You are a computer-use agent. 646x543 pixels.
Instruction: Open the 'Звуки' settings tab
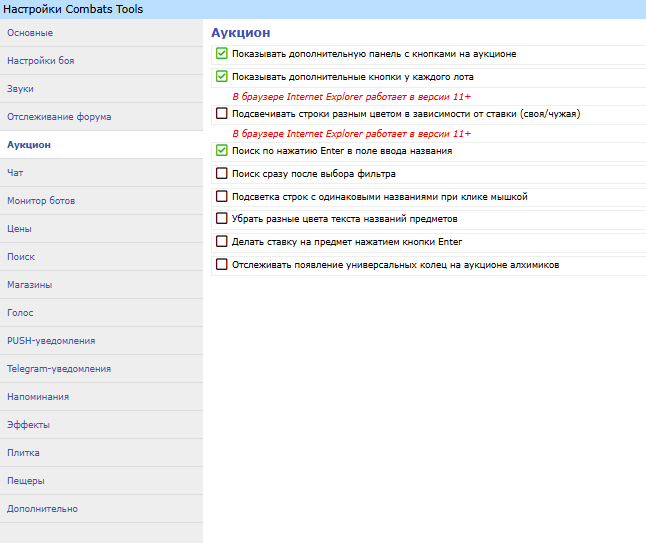point(21,89)
